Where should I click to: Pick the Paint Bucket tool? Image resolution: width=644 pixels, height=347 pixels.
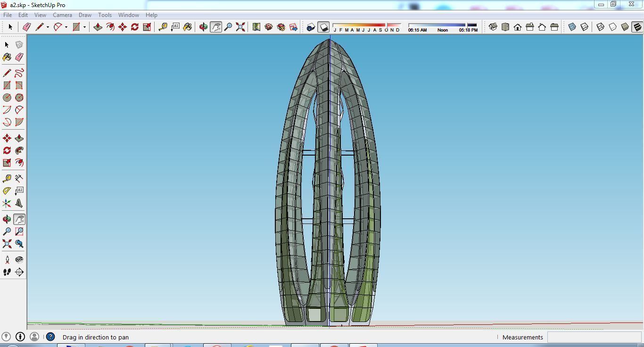(7, 57)
